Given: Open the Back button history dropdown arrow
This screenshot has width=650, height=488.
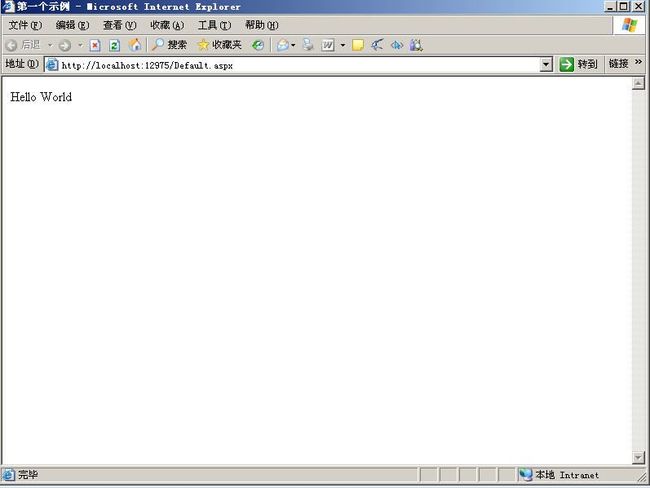Looking at the screenshot, I should click(50, 45).
